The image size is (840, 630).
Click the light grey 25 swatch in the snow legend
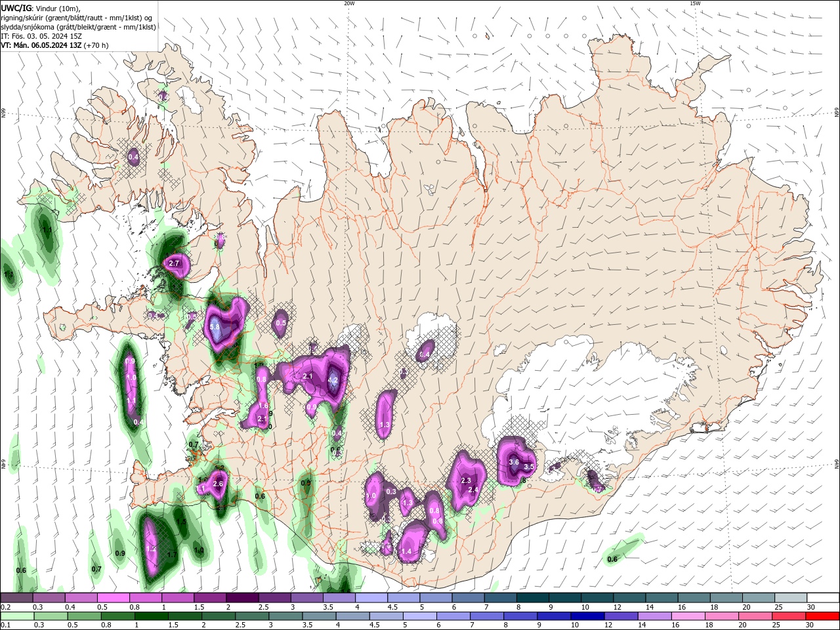coord(791,598)
